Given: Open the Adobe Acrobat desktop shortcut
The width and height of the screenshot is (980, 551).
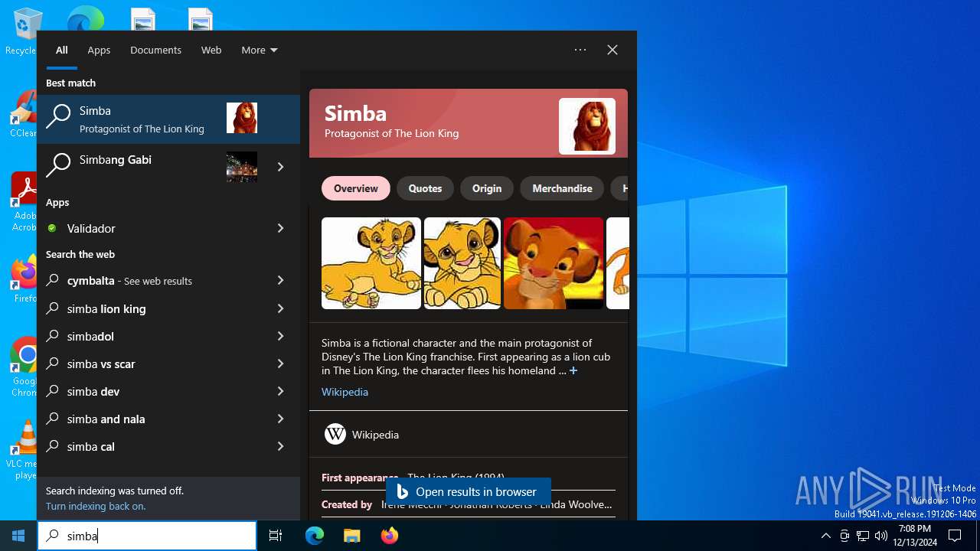Looking at the screenshot, I should [x=23, y=202].
